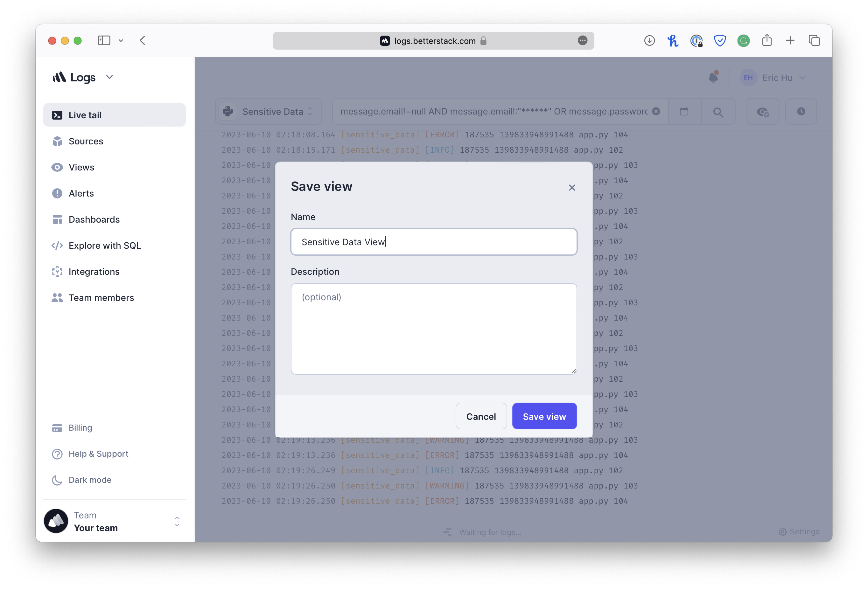Run search with magnifier icon
This screenshot has height=589, width=868.
tap(718, 112)
